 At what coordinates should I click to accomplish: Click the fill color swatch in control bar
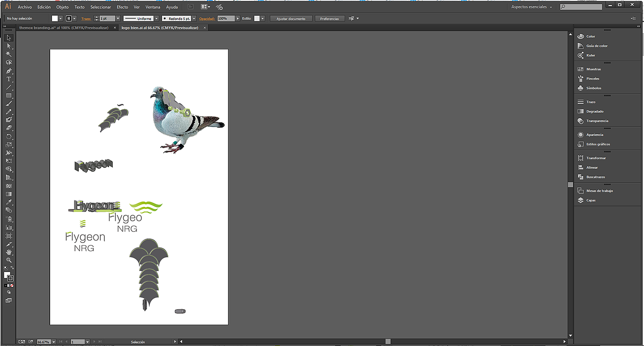click(x=55, y=18)
